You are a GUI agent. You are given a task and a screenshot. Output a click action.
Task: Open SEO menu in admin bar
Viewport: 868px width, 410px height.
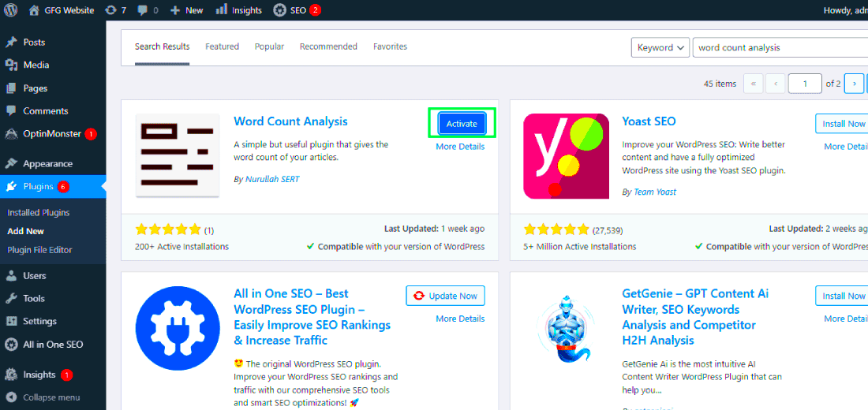click(x=297, y=10)
